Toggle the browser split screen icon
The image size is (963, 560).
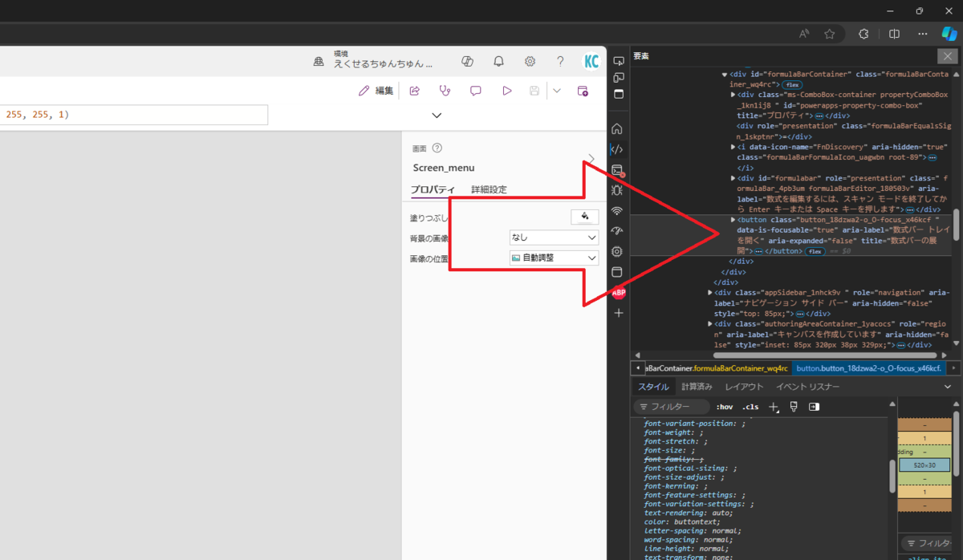(x=895, y=34)
